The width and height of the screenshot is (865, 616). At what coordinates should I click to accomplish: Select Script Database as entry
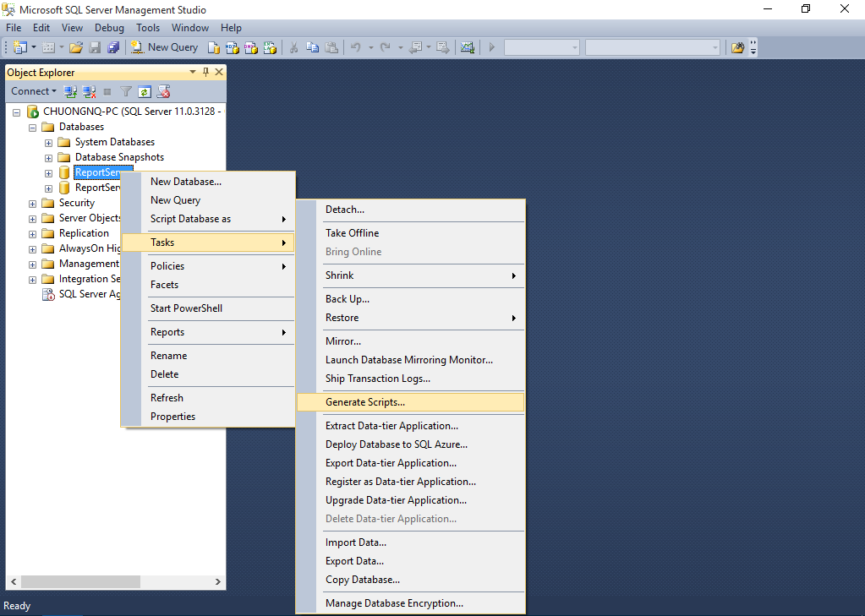click(208, 219)
